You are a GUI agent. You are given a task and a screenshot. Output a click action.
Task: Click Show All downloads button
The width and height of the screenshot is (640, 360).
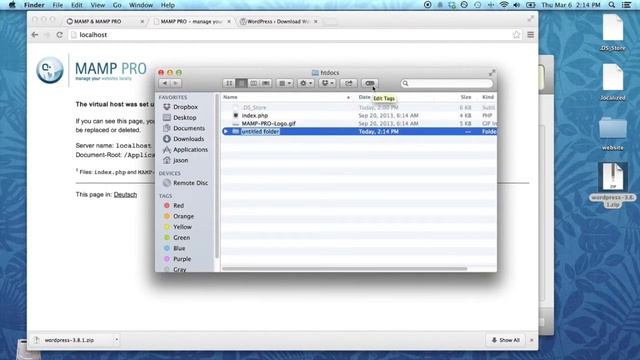pos(505,340)
